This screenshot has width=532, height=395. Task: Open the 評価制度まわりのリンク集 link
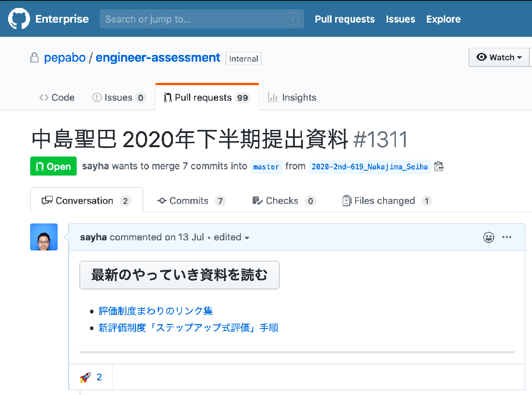pos(156,311)
